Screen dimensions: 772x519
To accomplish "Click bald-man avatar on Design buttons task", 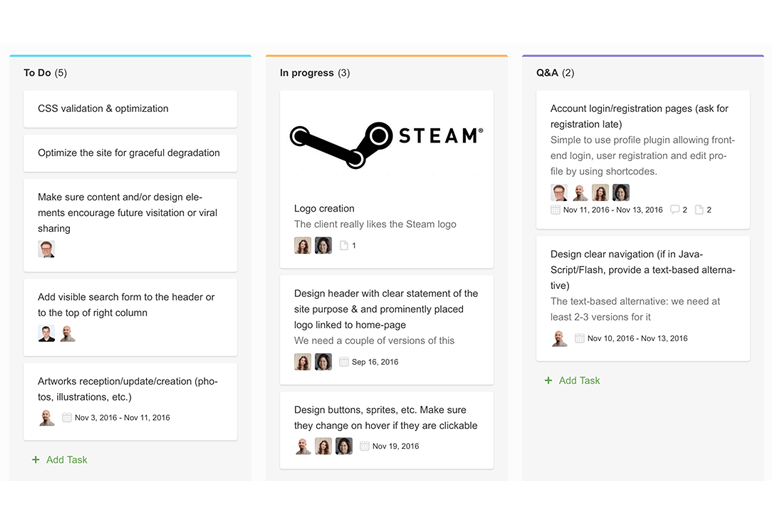I will 302,446.
